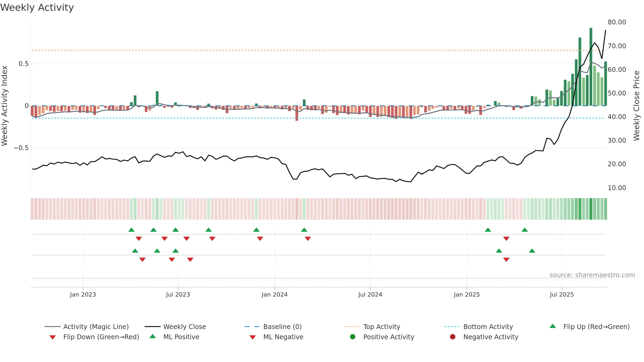This screenshot has height=362, width=644.
Task: Click the Weekly Close Price axis title
Action: pos(636,106)
